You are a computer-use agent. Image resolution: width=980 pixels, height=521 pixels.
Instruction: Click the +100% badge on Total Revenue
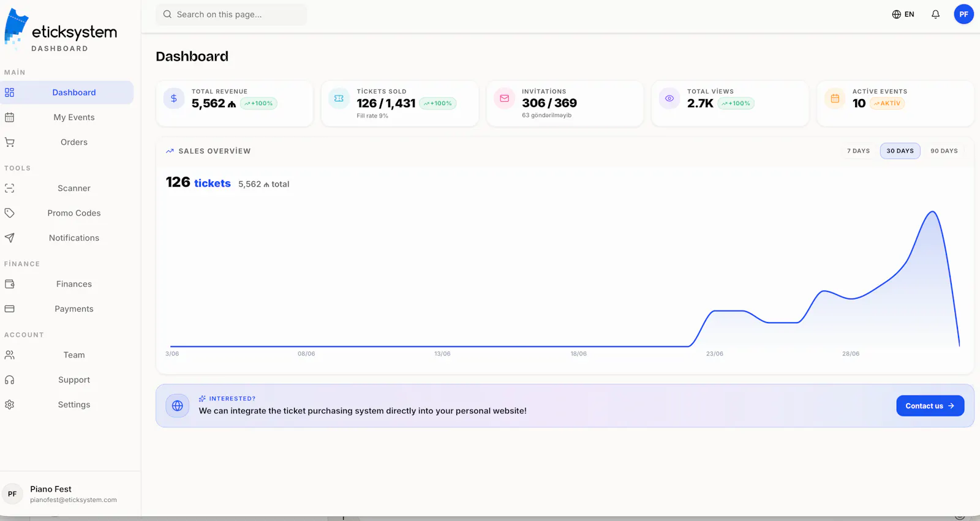[x=258, y=103]
